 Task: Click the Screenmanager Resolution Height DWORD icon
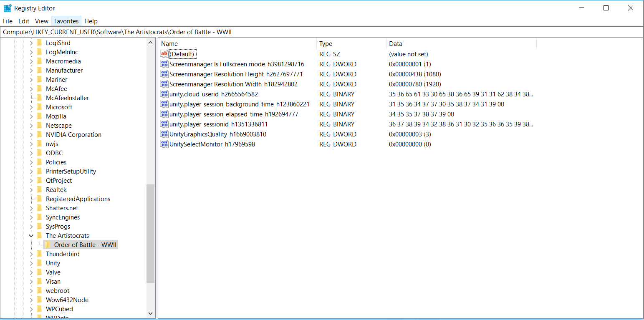[x=164, y=74]
